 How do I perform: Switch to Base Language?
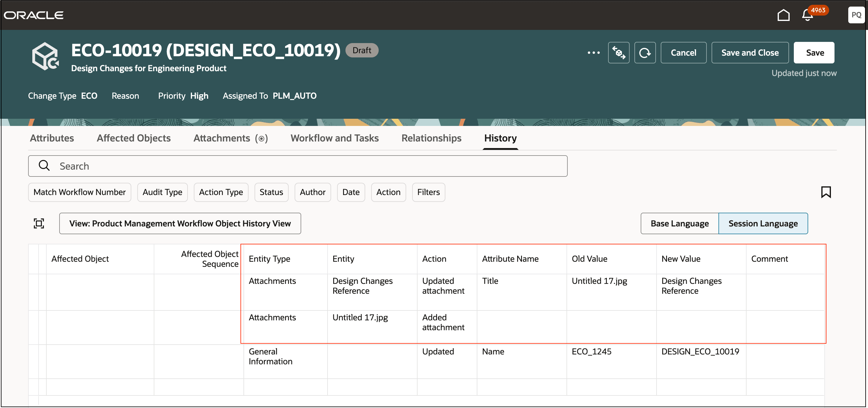coord(679,223)
